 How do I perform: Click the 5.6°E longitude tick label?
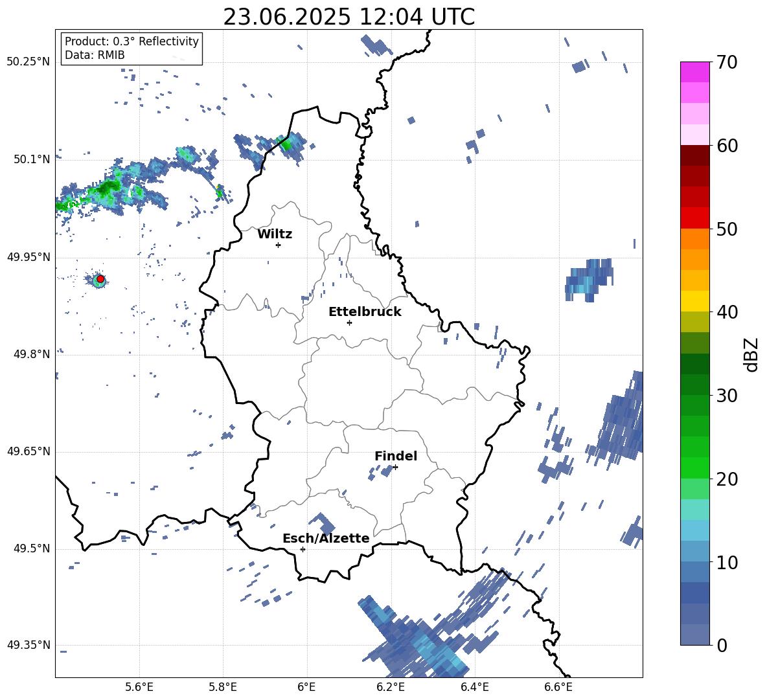pos(139,687)
